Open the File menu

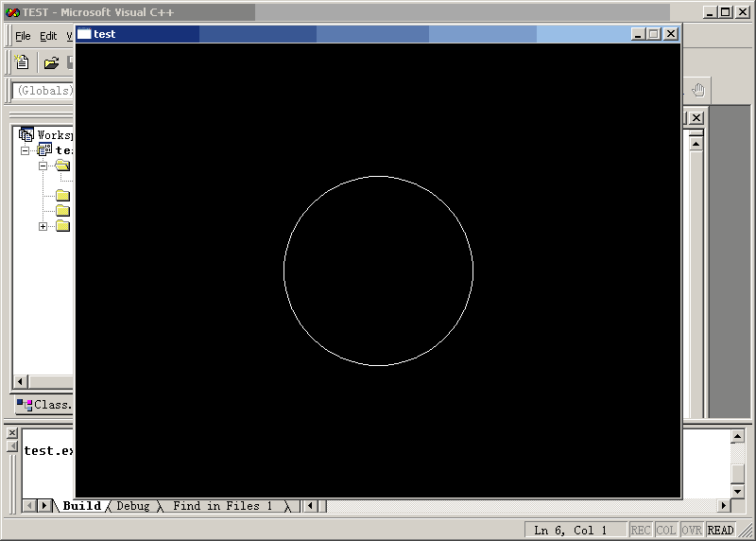[23, 36]
